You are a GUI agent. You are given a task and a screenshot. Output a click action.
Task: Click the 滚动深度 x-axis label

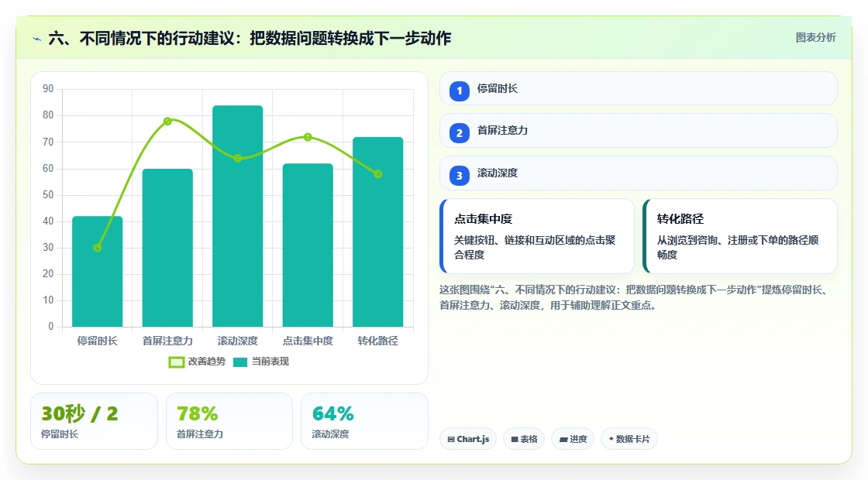coord(237,341)
